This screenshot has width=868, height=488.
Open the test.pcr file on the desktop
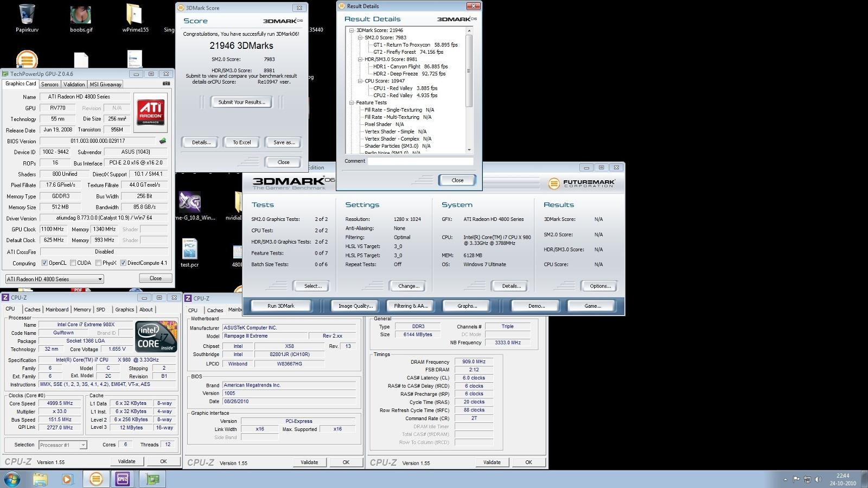(189, 253)
